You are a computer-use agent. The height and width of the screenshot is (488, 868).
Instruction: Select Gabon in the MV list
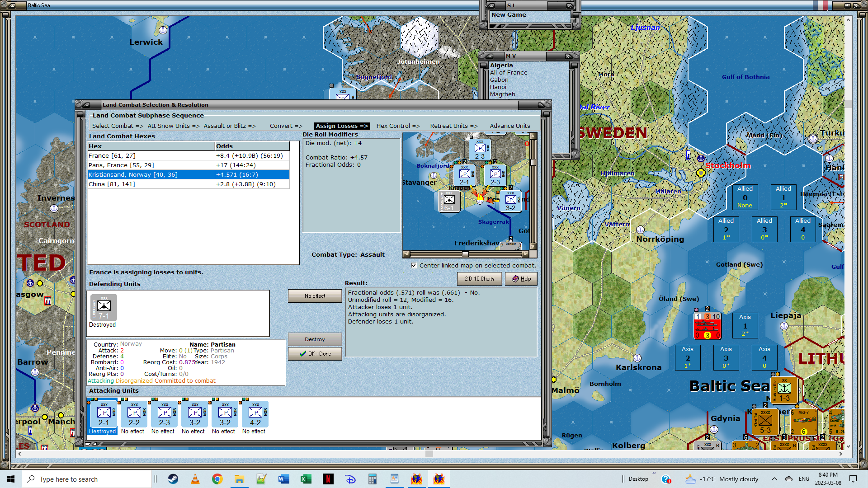(x=499, y=80)
